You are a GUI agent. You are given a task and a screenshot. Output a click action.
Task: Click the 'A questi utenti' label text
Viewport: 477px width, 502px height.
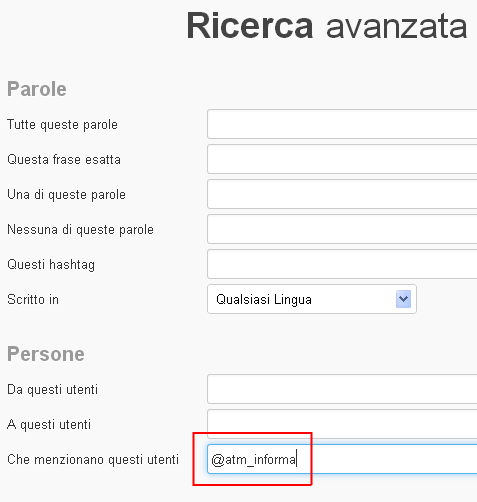[x=49, y=425]
